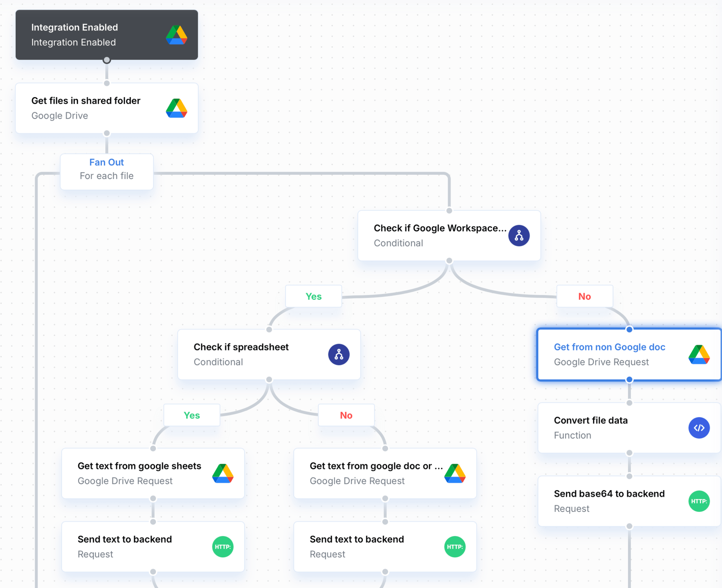The height and width of the screenshot is (588, 722).
Task: Click the conditional branch icon on Check if Google Workspace
Action: pos(519,236)
